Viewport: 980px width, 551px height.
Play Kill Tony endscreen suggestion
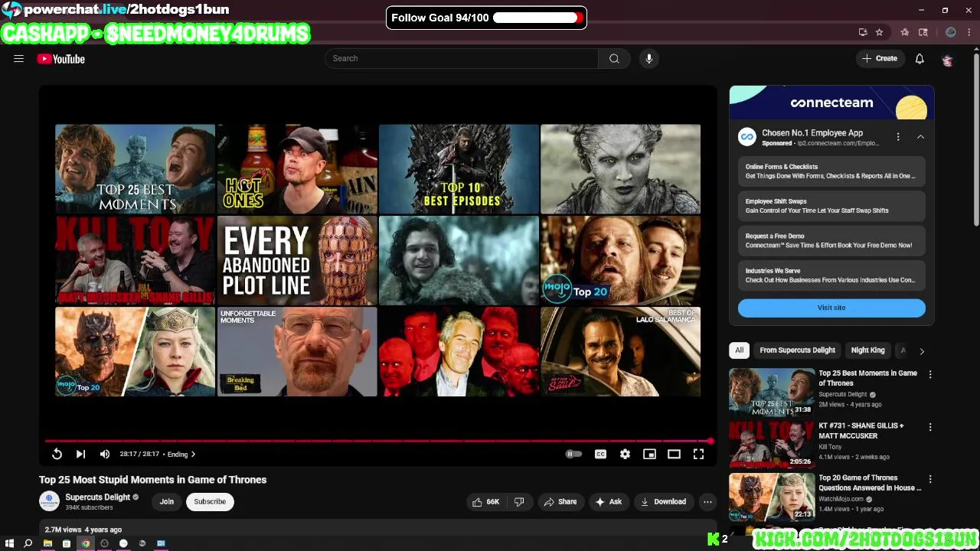(x=135, y=260)
